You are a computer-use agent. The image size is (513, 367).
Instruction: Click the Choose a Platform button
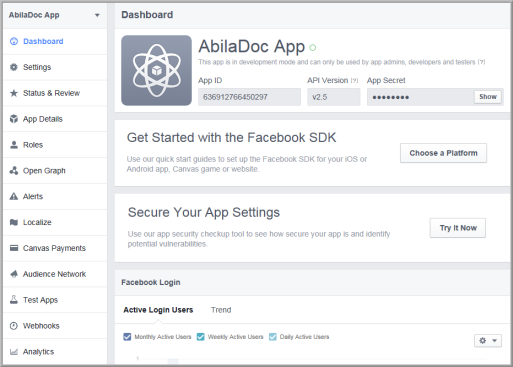point(443,153)
